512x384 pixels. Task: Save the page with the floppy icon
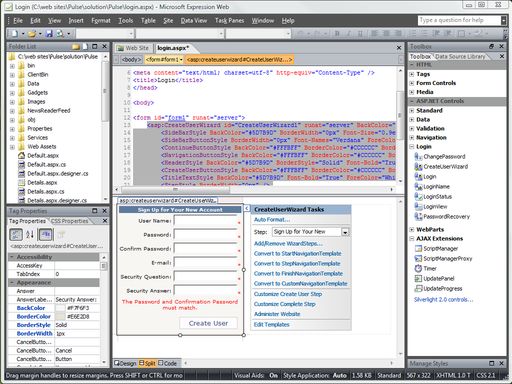click(49, 34)
